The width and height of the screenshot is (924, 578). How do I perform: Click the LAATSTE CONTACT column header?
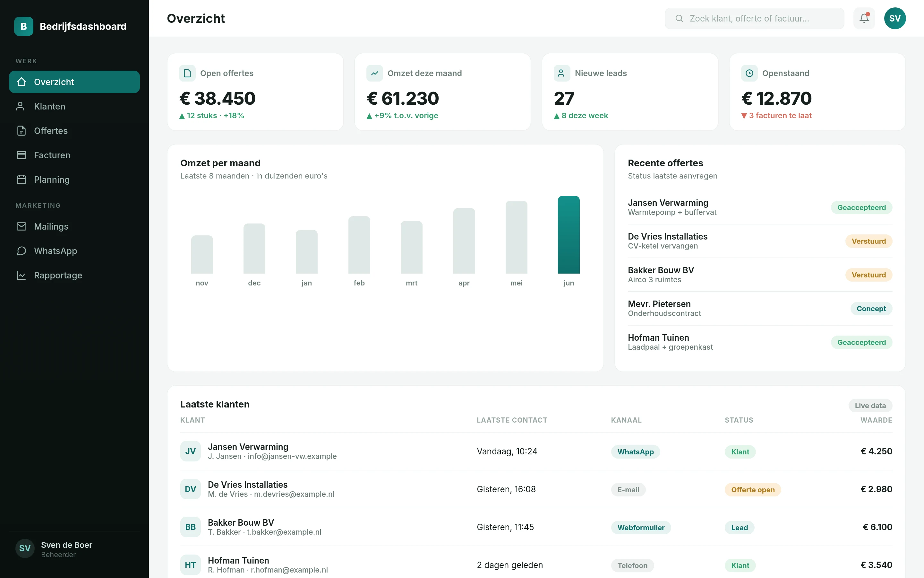[x=512, y=420]
